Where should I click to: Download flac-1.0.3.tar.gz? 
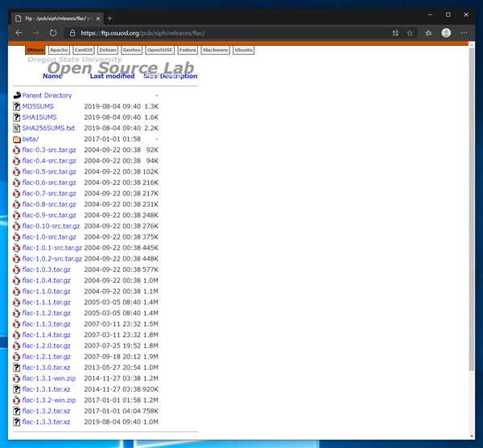[x=46, y=269]
